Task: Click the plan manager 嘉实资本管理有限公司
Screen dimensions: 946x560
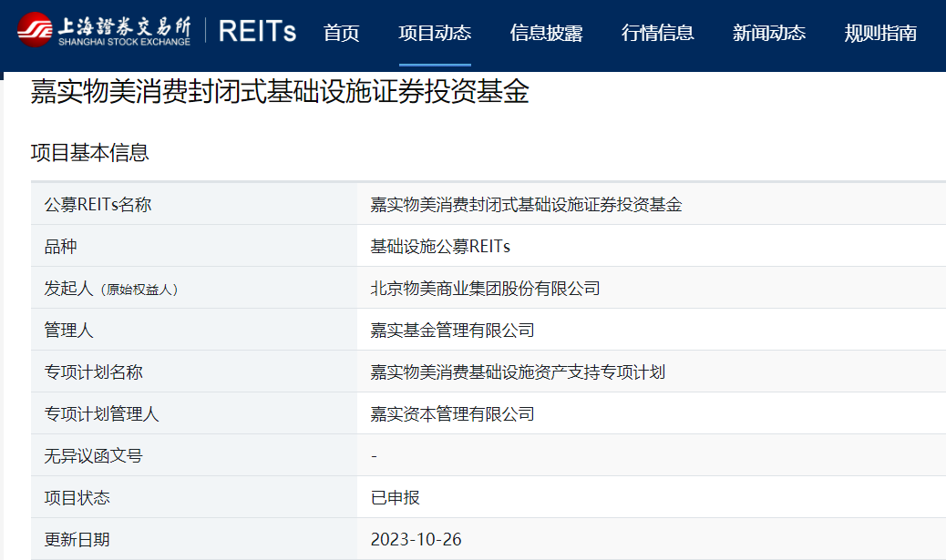Action: point(452,414)
